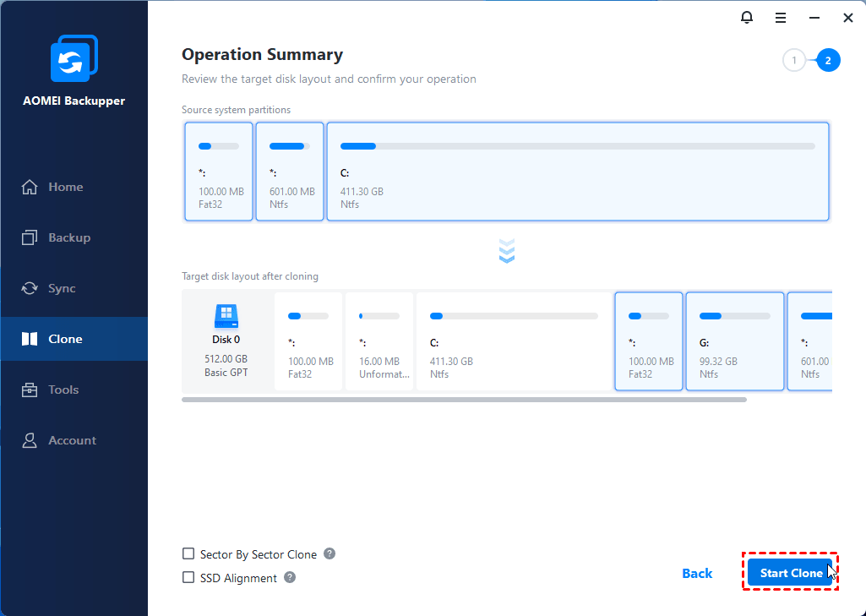
Task: Click the target disk horizontal scrollbar
Action: pyautogui.click(x=464, y=400)
